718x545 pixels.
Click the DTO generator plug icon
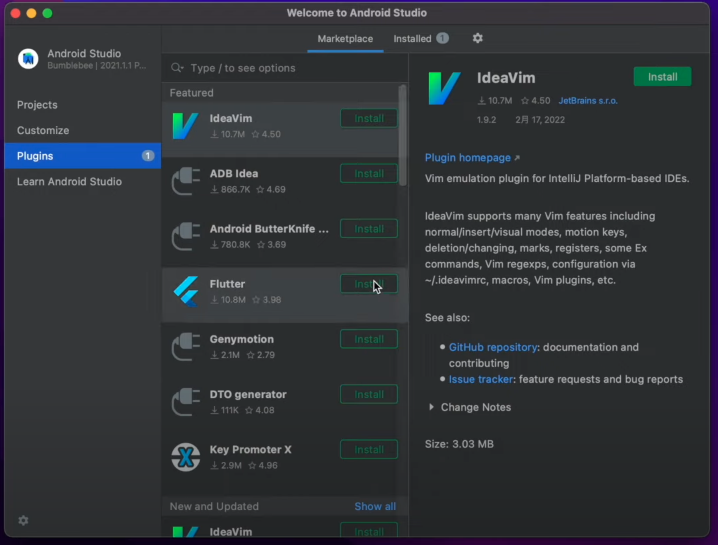pos(185,402)
